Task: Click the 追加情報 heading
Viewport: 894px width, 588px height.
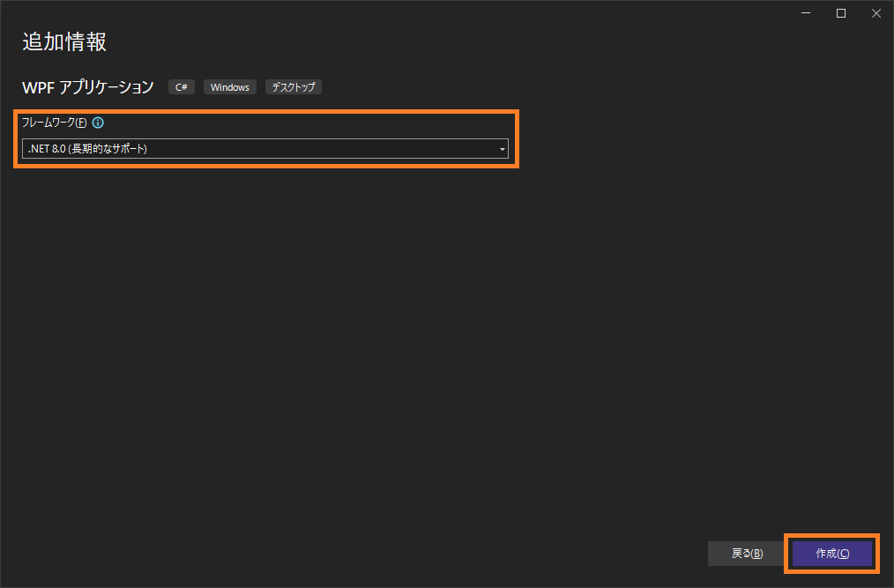Action: (x=64, y=42)
